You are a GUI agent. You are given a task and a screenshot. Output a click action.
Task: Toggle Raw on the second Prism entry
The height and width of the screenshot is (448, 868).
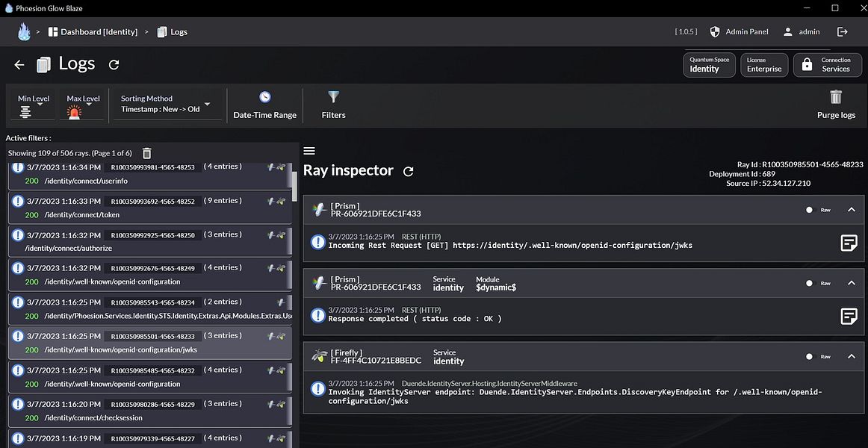click(x=809, y=283)
